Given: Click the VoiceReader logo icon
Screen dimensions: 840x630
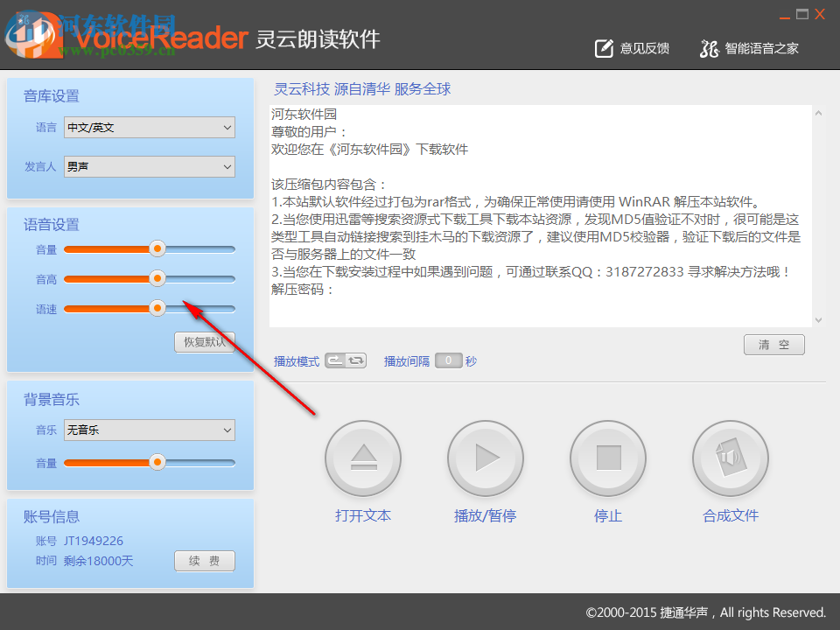Looking at the screenshot, I should point(32,38).
